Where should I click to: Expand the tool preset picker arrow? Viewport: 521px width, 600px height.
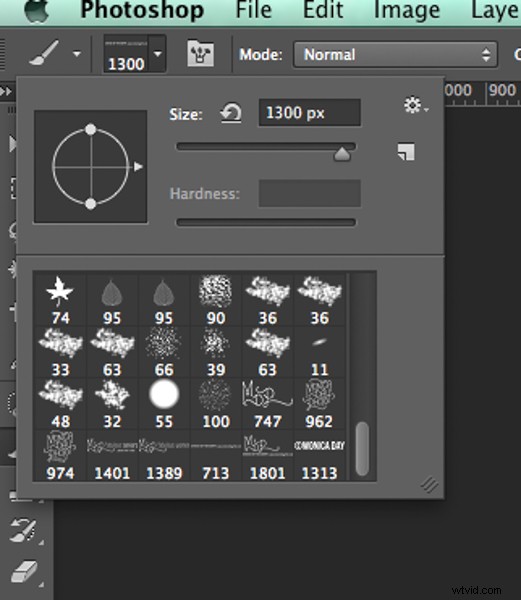tap(77, 54)
